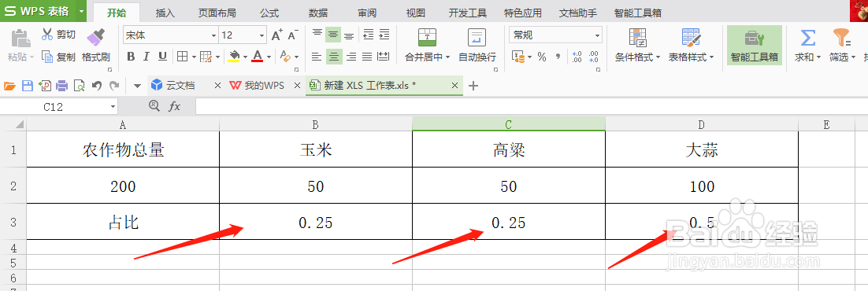Apply red font color

click(257, 57)
